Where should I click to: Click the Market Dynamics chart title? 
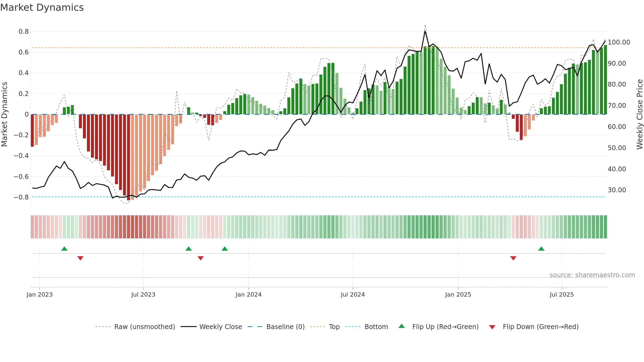coord(42,8)
